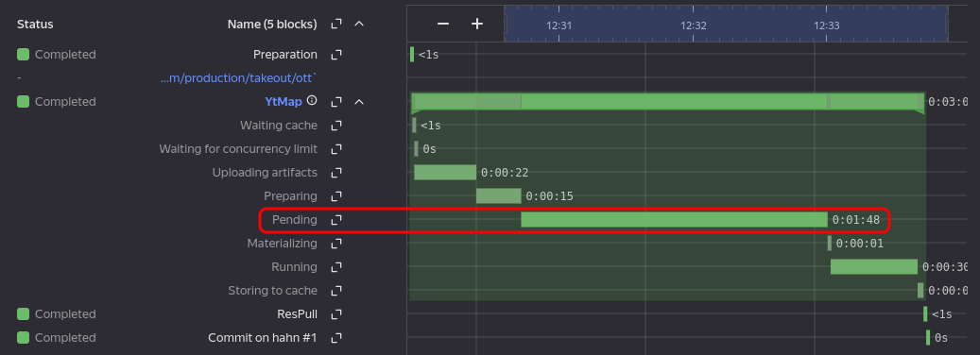Select the timeline range overview slider
Viewport: 980px width, 355px height.
pos(726,24)
